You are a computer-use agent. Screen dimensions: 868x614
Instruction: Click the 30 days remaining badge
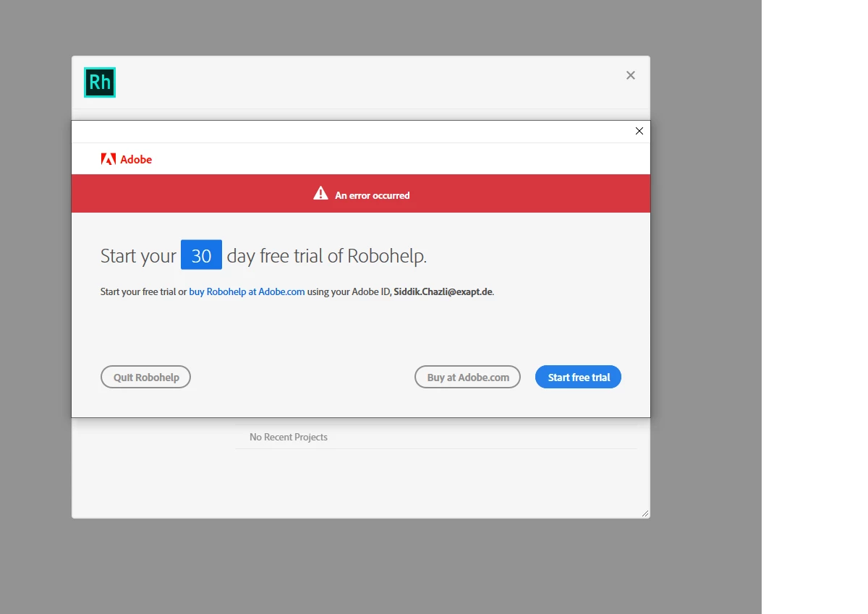coord(201,255)
